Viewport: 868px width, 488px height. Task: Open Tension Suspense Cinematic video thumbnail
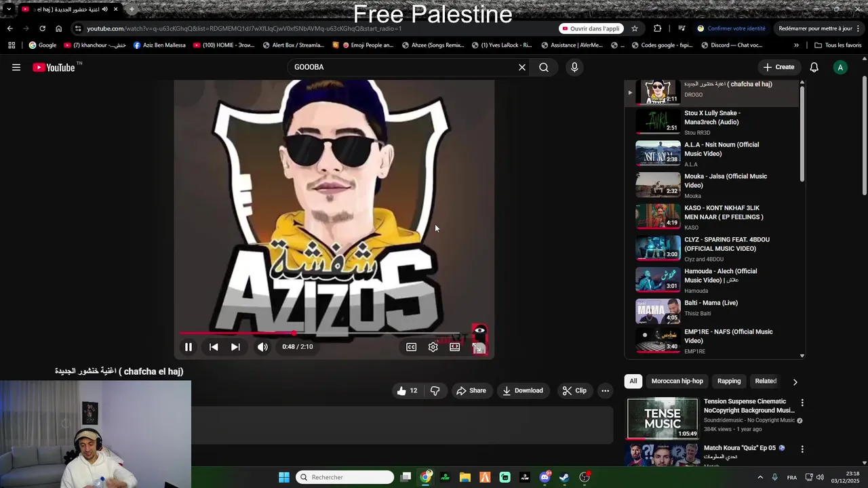pyautogui.click(x=663, y=418)
